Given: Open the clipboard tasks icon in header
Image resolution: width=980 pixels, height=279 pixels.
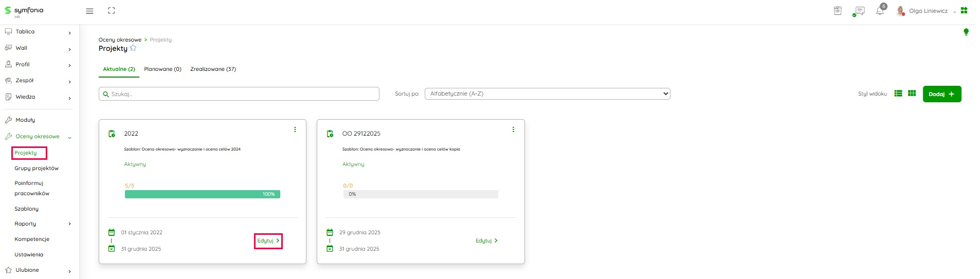Looking at the screenshot, I should [838, 11].
